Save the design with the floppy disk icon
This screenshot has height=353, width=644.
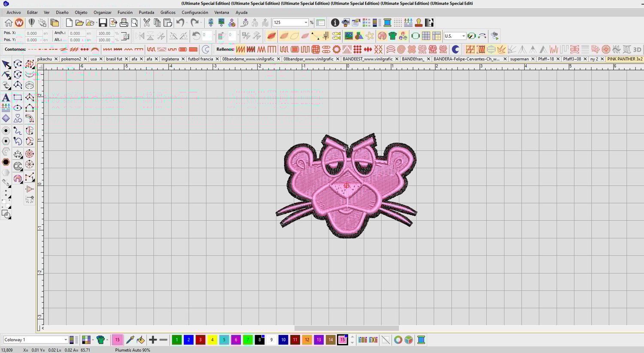[103, 23]
